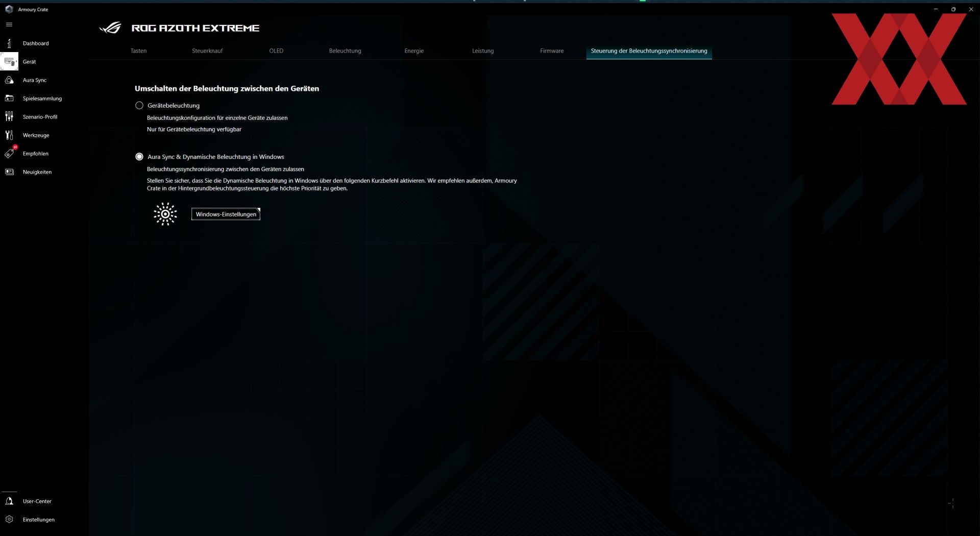Image resolution: width=980 pixels, height=536 pixels.
Task: Minimize the Armoury Crate window
Action: click(x=936, y=9)
